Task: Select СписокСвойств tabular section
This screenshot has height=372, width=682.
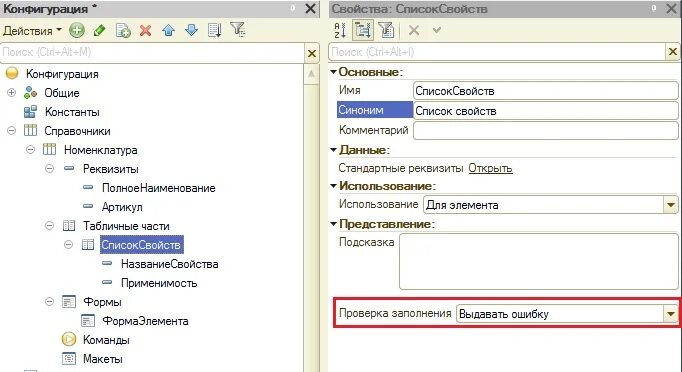Action: coord(141,245)
